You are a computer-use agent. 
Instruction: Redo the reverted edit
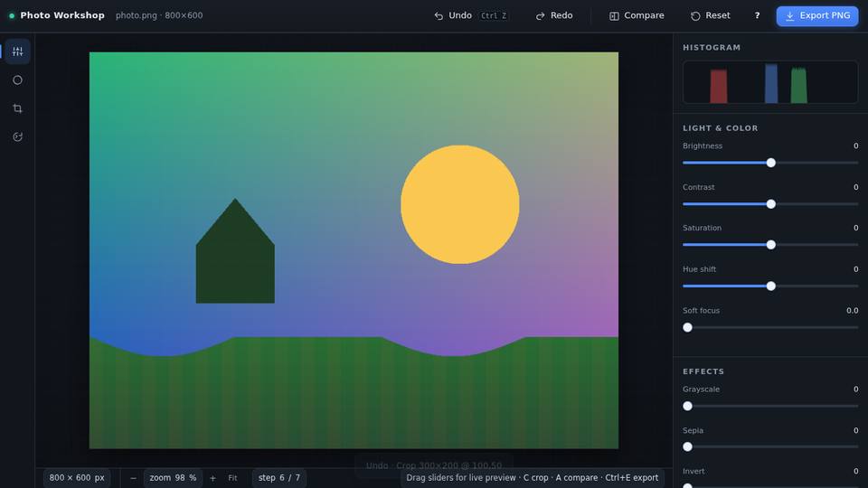click(x=554, y=15)
